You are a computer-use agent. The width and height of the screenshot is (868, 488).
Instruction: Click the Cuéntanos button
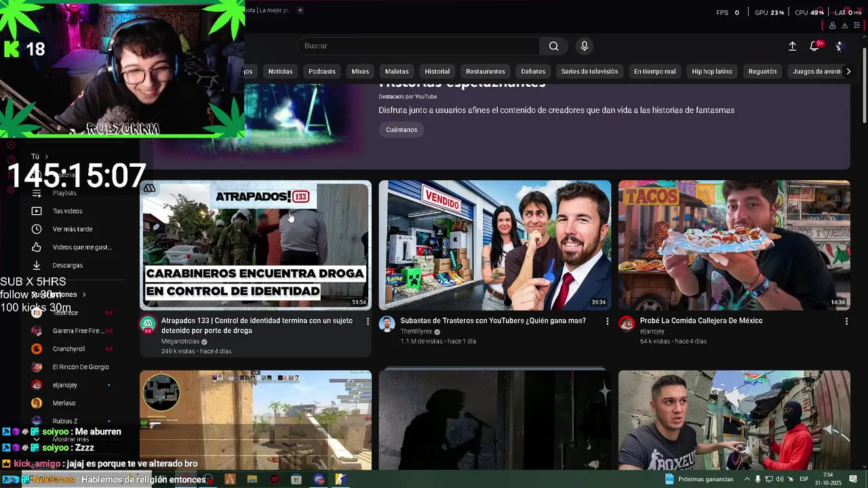click(401, 129)
